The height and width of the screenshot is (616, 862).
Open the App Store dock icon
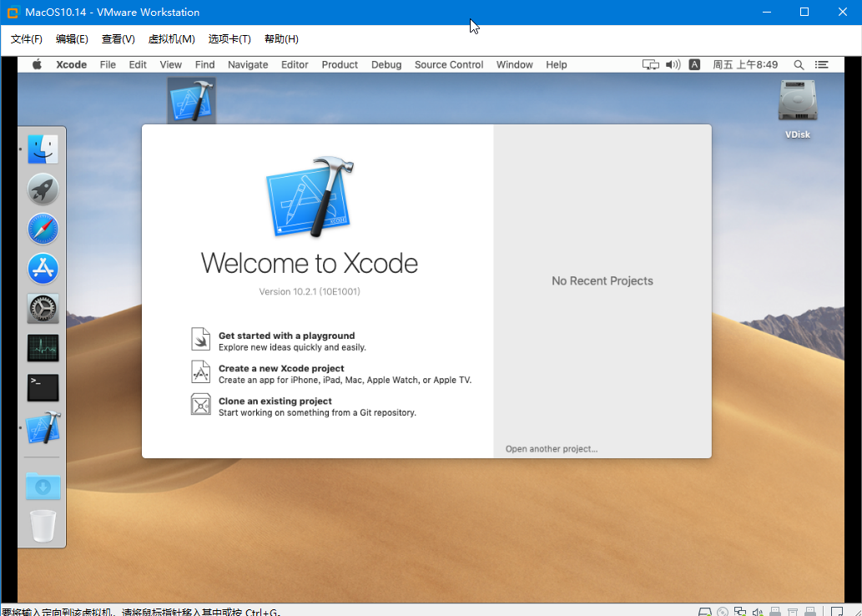(x=43, y=269)
